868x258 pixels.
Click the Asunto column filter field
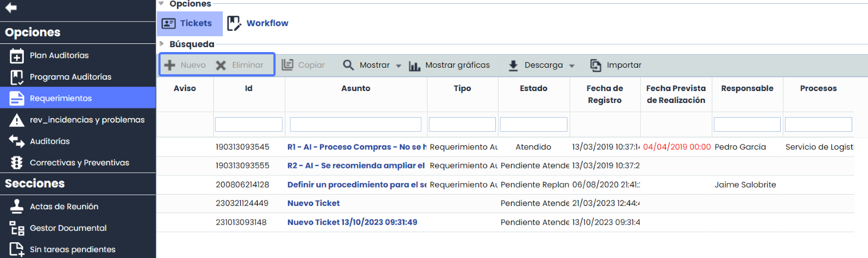click(355, 125)
